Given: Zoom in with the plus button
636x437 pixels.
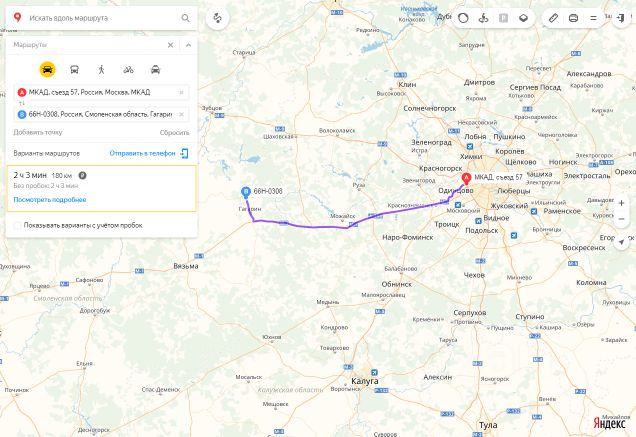Looking at the screenshot, I should (621, 203).
